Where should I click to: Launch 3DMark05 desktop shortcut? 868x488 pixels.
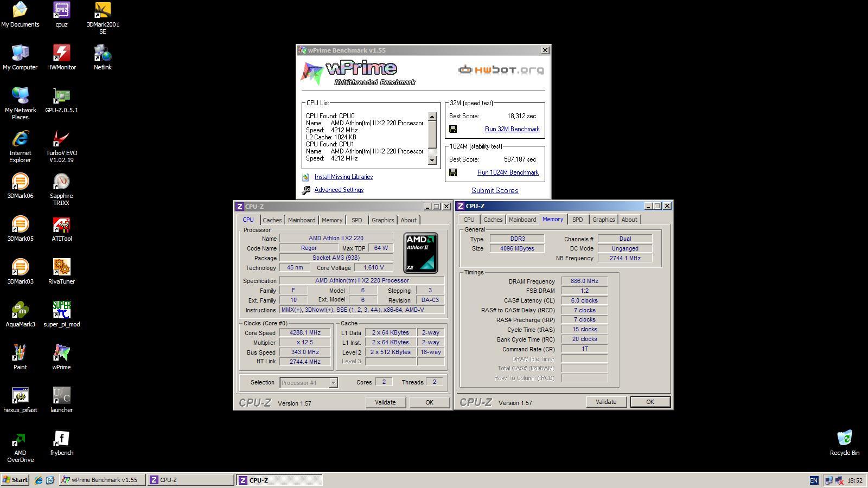pyautogui.click(x=20, y=229)
